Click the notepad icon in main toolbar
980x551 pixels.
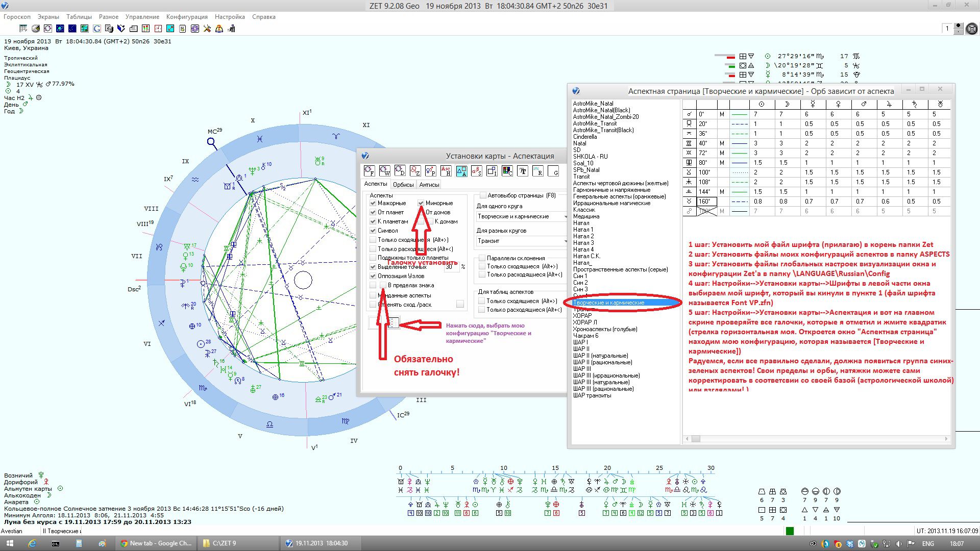pyautogui.click(x=182, y=29)
